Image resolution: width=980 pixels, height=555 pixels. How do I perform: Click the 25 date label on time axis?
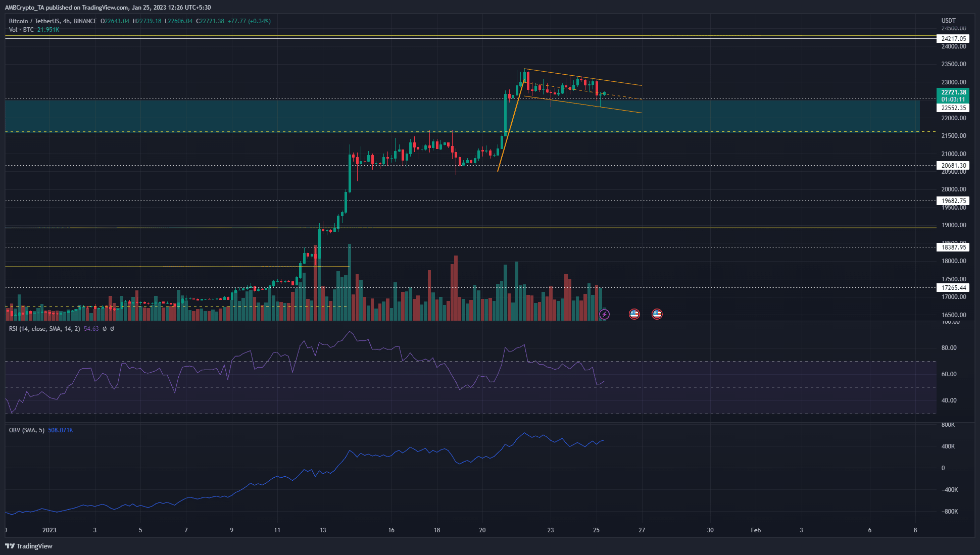596,530
